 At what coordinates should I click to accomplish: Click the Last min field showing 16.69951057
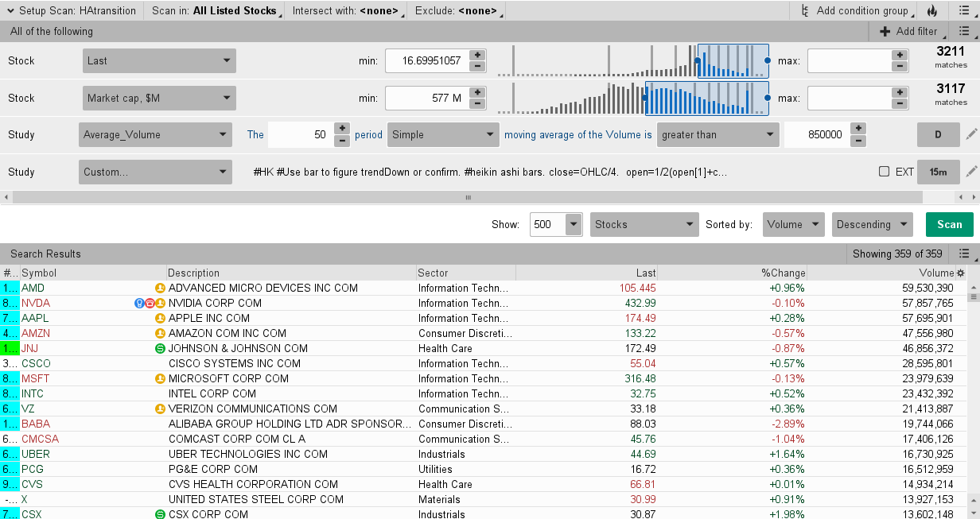tap(427, 60)
